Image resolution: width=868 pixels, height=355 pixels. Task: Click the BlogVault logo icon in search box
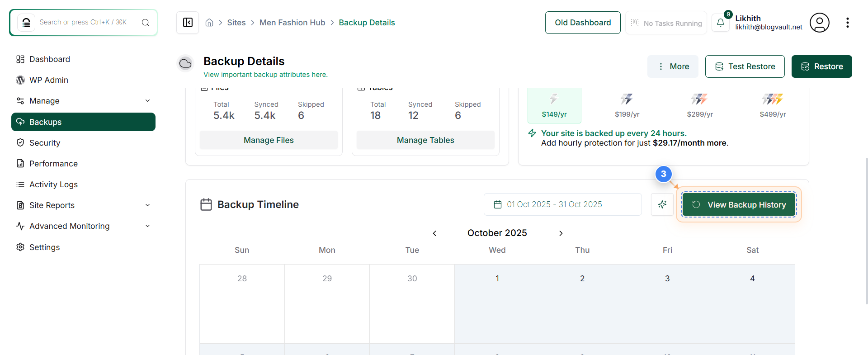[x=26, y=23]
